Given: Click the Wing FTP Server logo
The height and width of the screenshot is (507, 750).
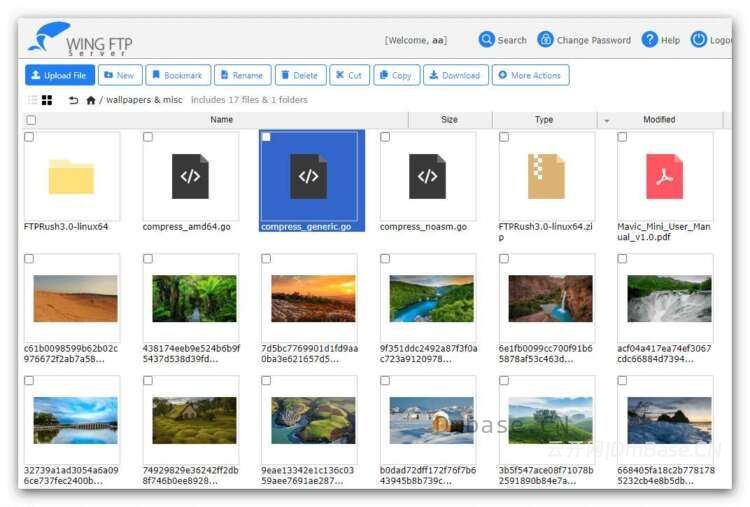Looking at the screenshot, I should [x=80, y=39].
